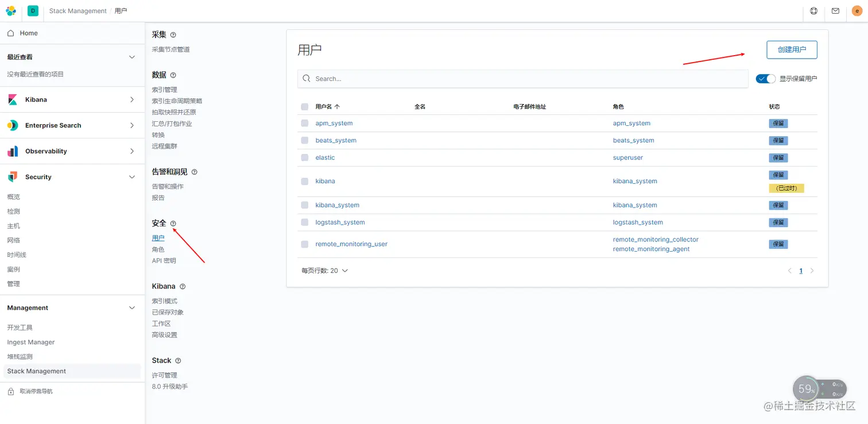Open the user account avatar
Image resolution: width=868 pixels, height=424 pixels.
tap(857, 11)
